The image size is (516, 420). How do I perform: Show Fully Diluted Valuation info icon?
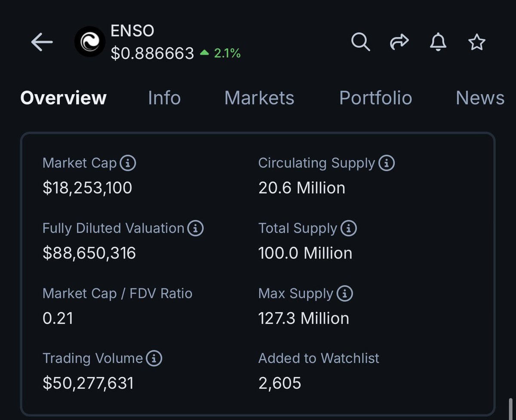coord(195,228)
